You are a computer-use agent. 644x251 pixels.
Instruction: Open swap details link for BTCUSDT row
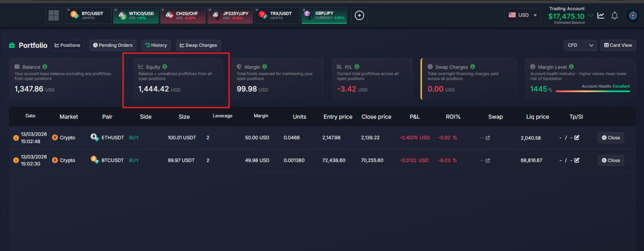(488, 160)
